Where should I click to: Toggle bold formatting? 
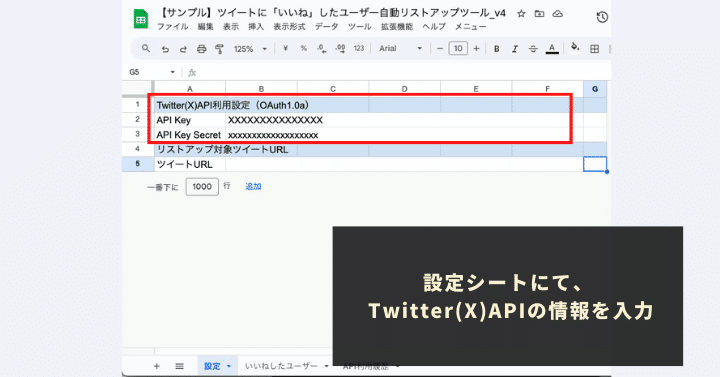[x=496, y=49]
